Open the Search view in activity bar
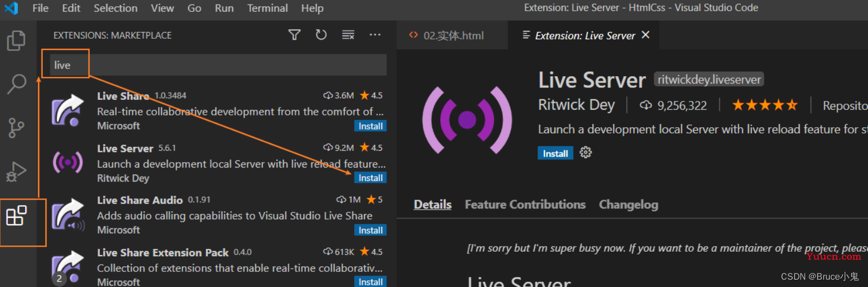 16,84
